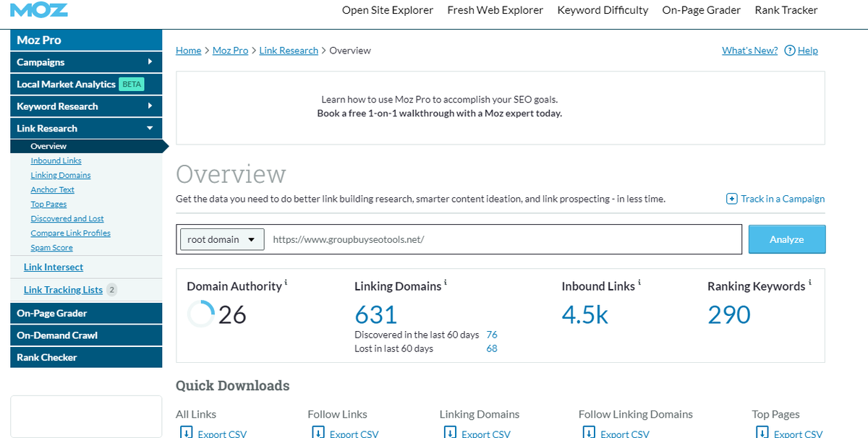Open On-Page Grader in sidebar

click(x=86, y=313)
